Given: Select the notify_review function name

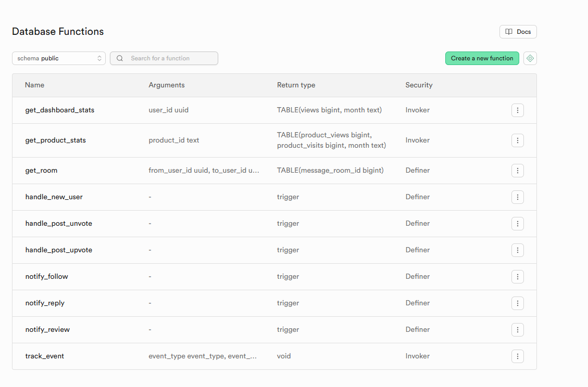Looking at the screenshot, I should pyautogui.click(x=47, y=330).
